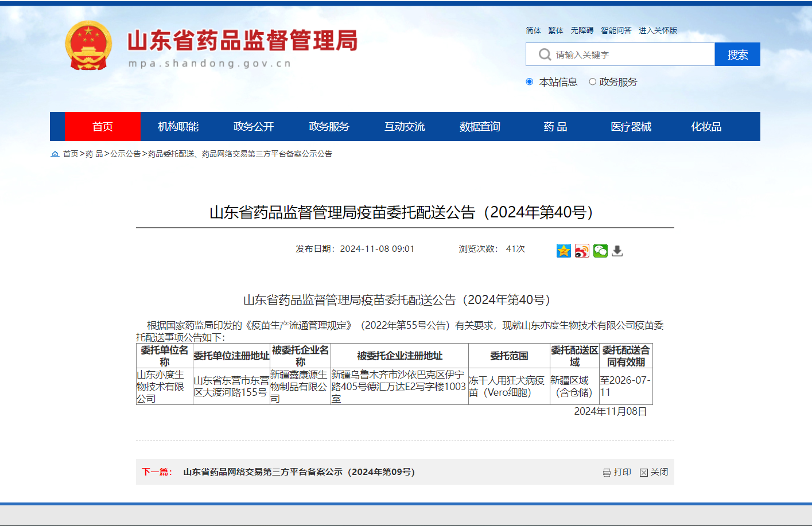
Task: Download the article using the download icon
Action: (x=617, y=251)
